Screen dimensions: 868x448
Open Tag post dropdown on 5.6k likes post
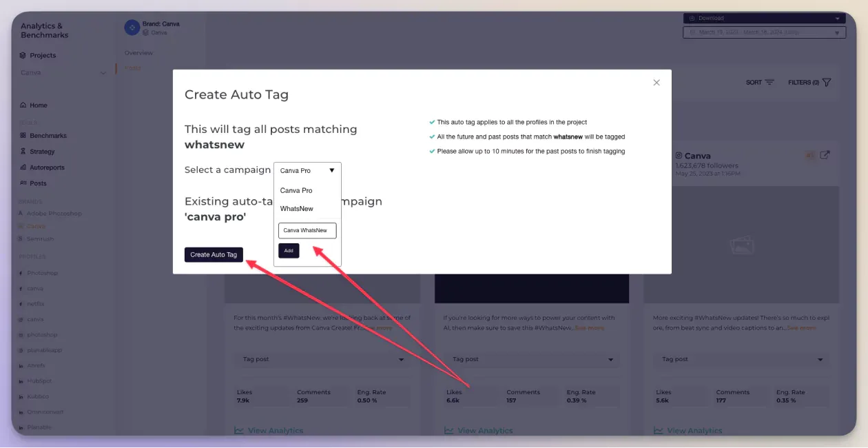click(x=741, y=359)
